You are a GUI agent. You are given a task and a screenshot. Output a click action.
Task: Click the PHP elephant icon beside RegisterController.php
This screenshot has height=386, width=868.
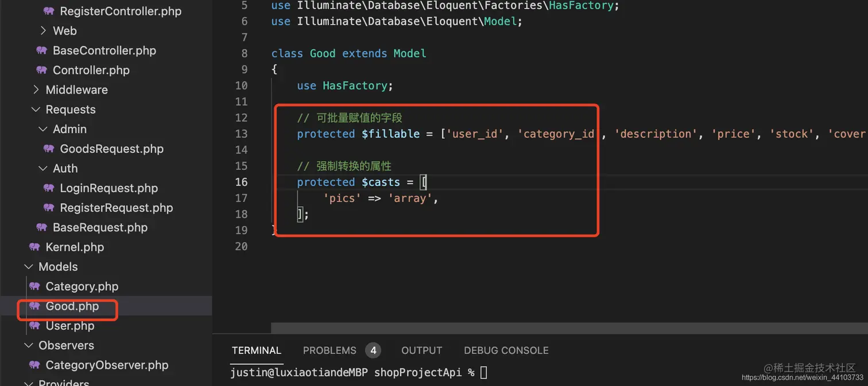pos(49,11)
